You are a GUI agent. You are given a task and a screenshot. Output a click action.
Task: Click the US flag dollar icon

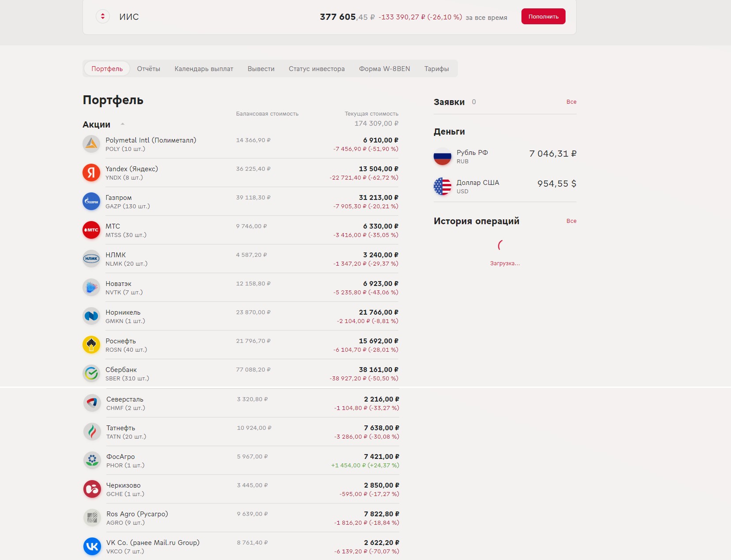tap(442, 186)
